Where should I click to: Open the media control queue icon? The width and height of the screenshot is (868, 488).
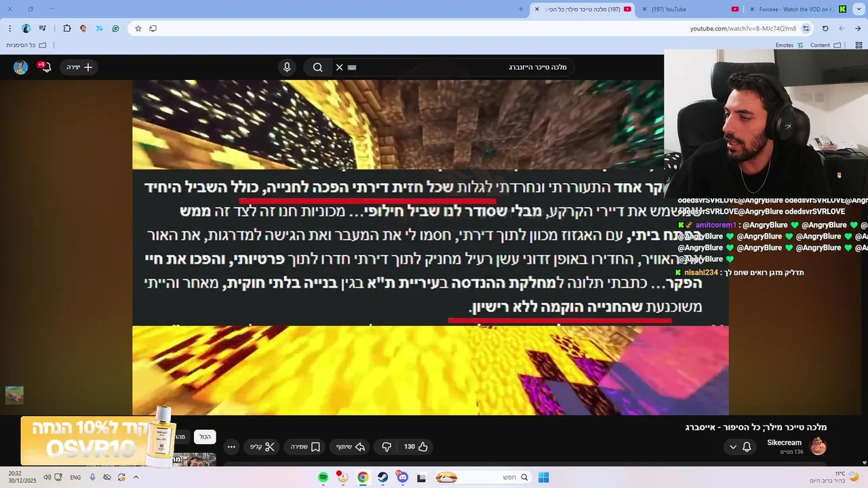pos(43,28)
